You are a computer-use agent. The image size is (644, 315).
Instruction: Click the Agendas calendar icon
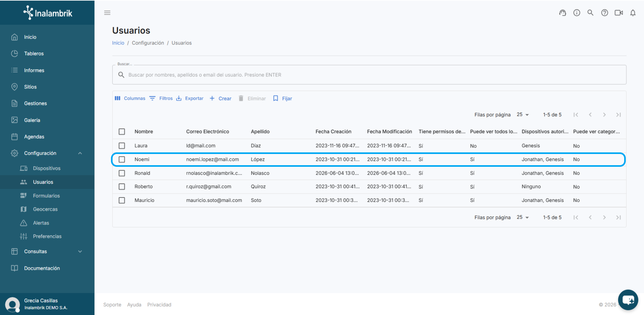pos(14,137)
